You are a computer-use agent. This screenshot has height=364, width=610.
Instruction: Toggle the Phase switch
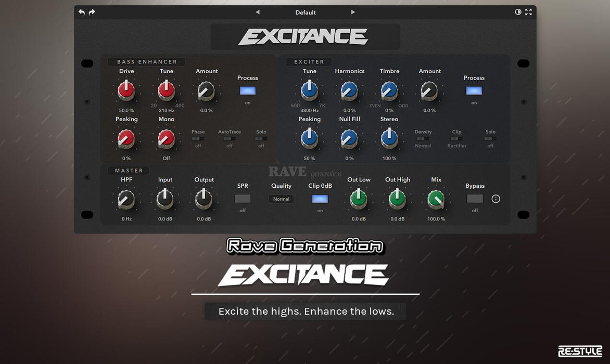(198, 139)
